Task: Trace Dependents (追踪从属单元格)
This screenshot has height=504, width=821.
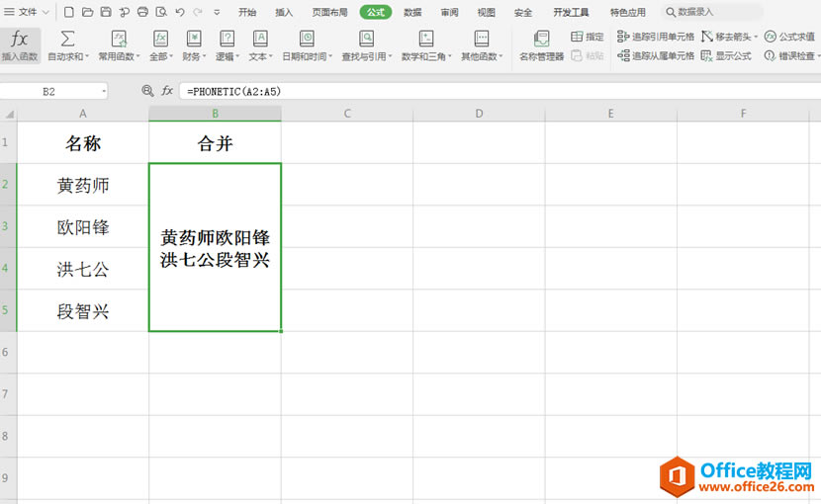Action: click(656, 55)
